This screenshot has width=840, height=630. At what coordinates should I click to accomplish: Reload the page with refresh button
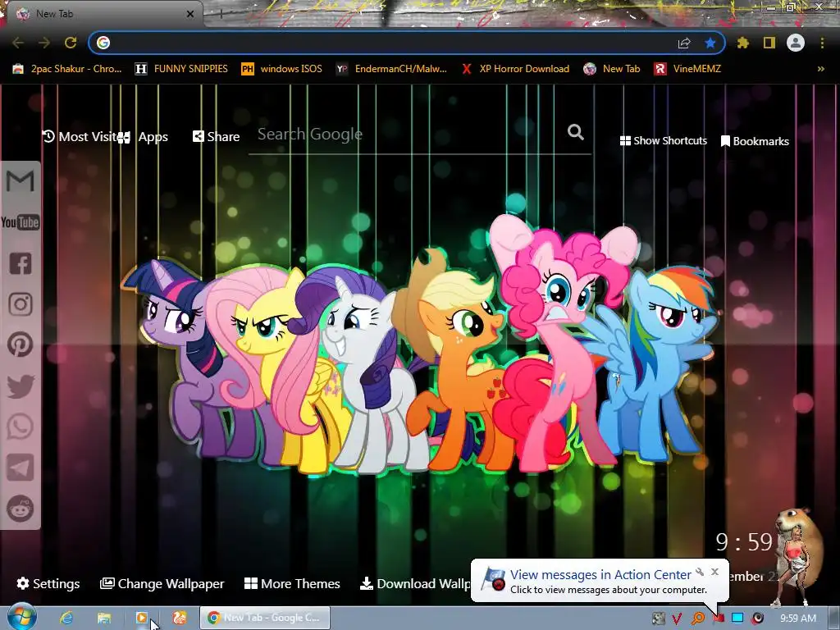pos(71,43)
